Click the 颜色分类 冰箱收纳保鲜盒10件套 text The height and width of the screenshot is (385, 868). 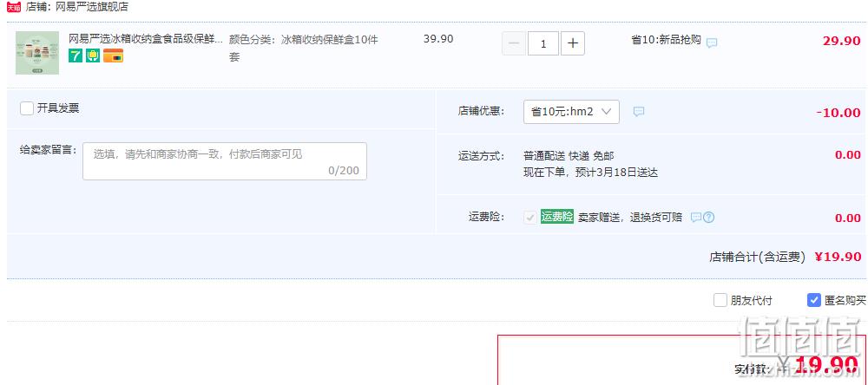(x=304, y=49)
